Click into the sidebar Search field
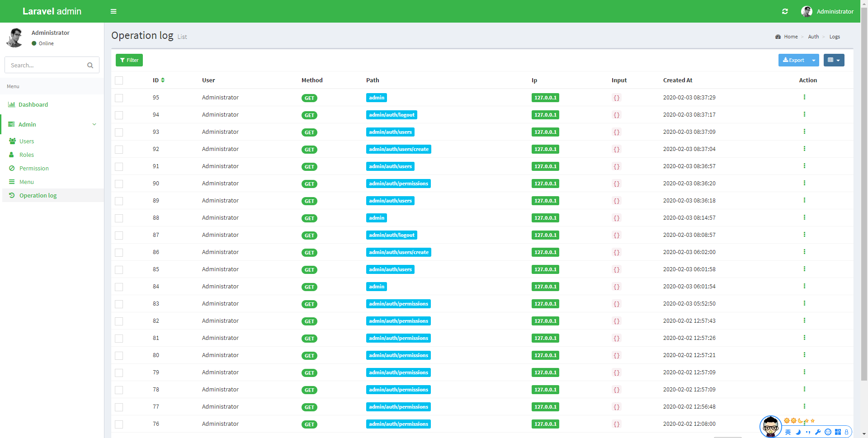Screen dimensions: 868x438 tap(45, 65)
